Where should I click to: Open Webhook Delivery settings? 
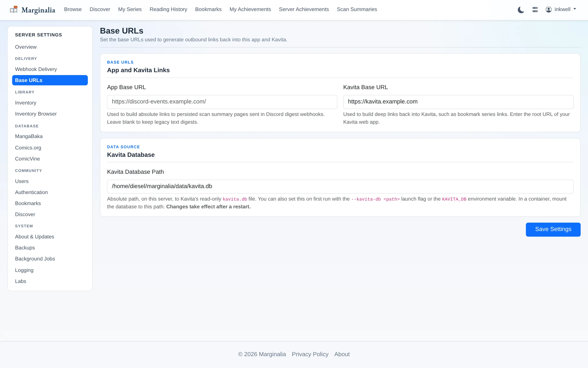(x=50, y=69)
